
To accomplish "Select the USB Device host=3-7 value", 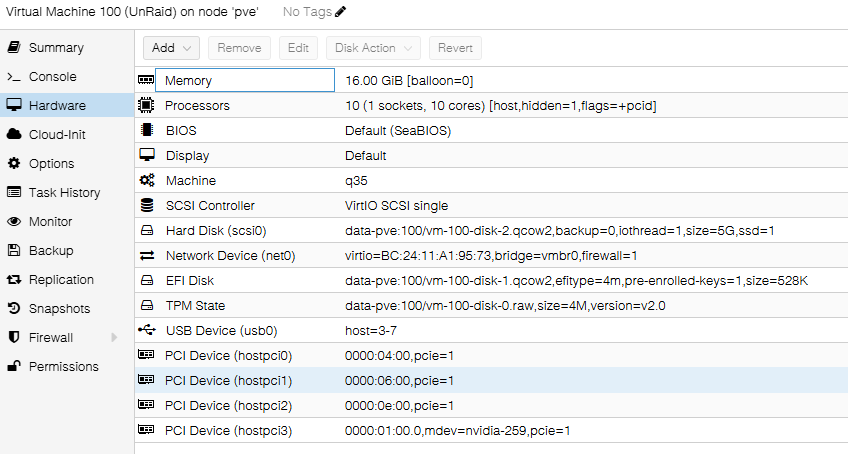I will coord(371,331).
